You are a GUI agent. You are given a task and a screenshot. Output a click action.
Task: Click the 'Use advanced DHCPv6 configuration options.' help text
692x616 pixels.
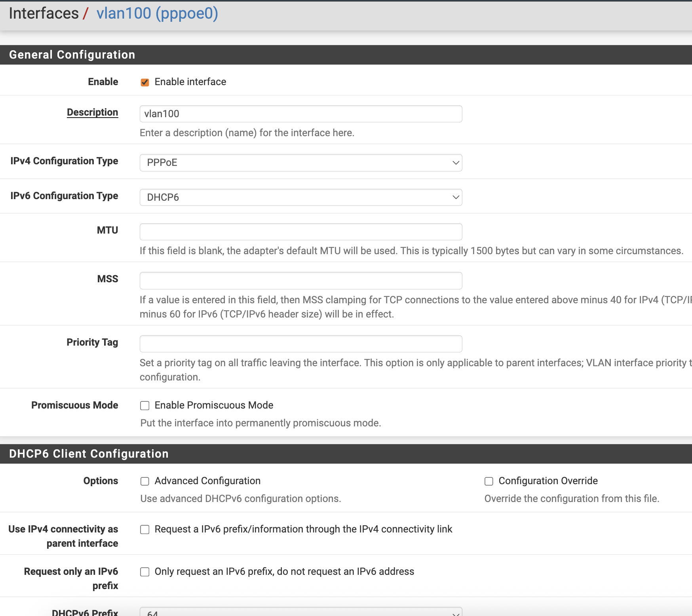click(241, 498)
